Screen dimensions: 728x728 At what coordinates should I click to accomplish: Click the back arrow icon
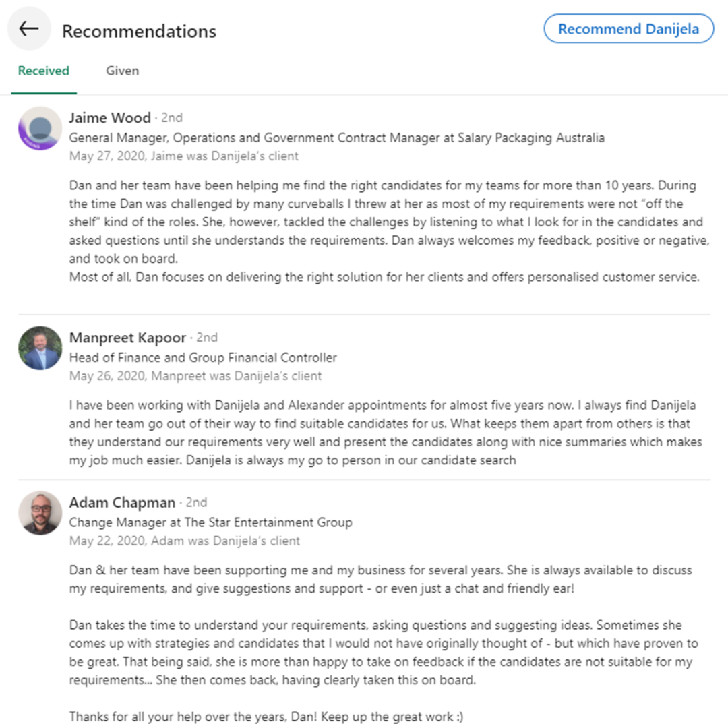click(x=29, y=29)
